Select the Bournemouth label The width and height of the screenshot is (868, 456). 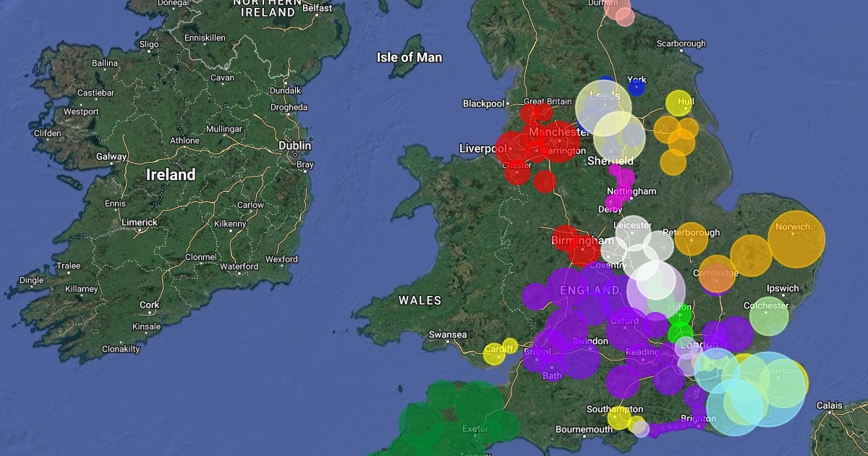(x=584, y=429)
